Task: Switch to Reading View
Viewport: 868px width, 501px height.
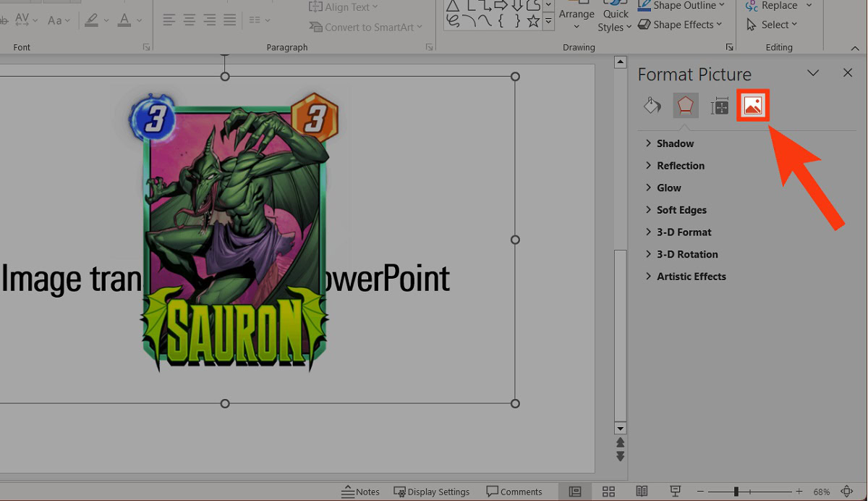Action: point(642,492)
